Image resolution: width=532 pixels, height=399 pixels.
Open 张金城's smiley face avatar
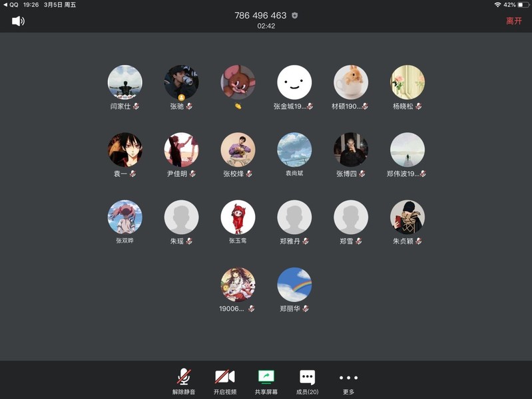pos(294,82)
